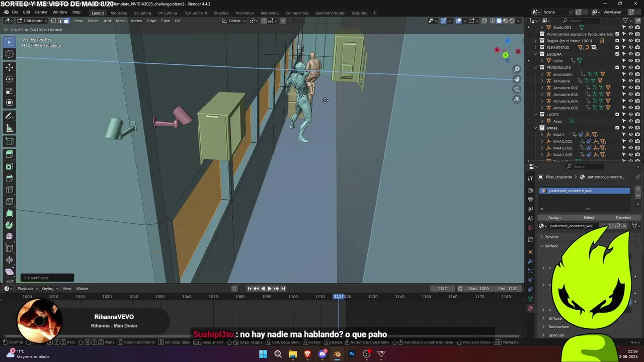The height and width of the screenshot is (362, 644).
Task: Expand the ELEMENTOS collection
Action: [x=535, y=47]
